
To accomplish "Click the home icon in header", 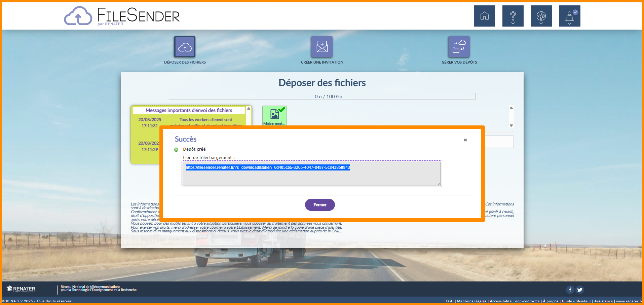I will coord(484,16).
